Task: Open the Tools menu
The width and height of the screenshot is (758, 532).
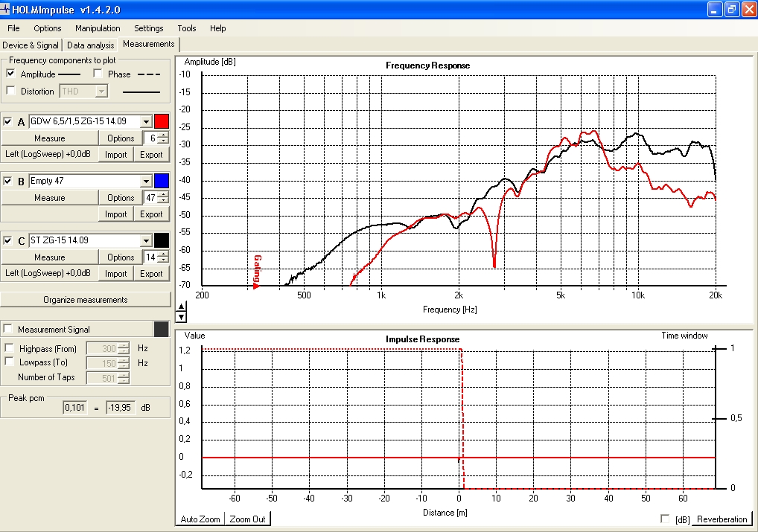Action: (x=187, y=28)
